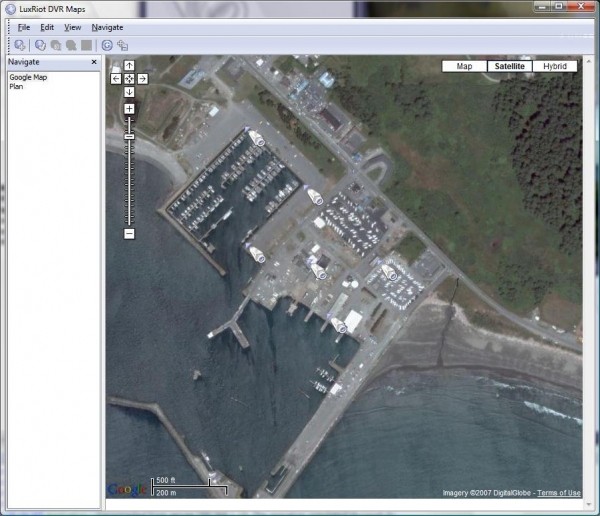Select Google Map in the Navigate panel

point(28,77)
